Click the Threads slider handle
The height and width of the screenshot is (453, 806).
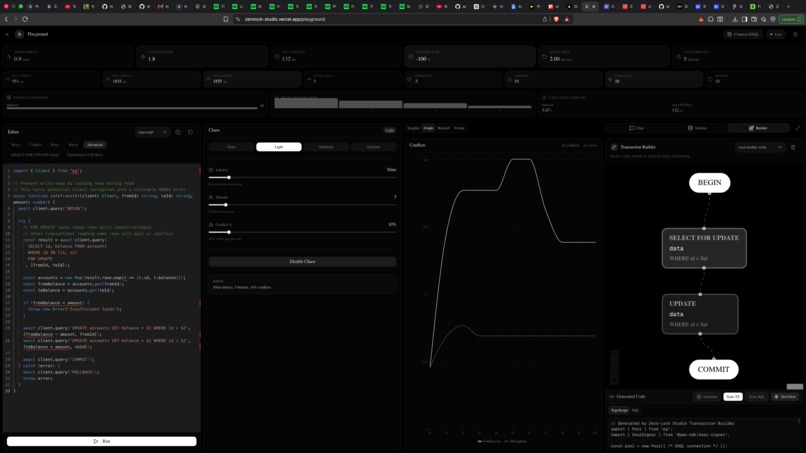226,205
